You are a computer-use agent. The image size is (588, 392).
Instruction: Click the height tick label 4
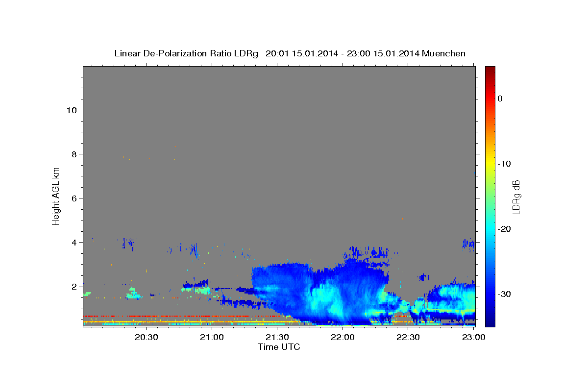(x=74, y=242)
